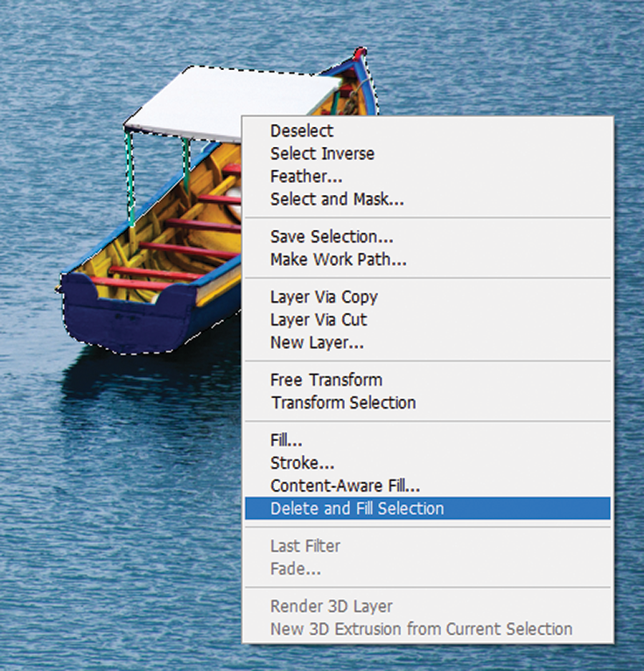Open the Fill... dialog
The width and height of the screenshot is (644, 671).
(286, 441)
